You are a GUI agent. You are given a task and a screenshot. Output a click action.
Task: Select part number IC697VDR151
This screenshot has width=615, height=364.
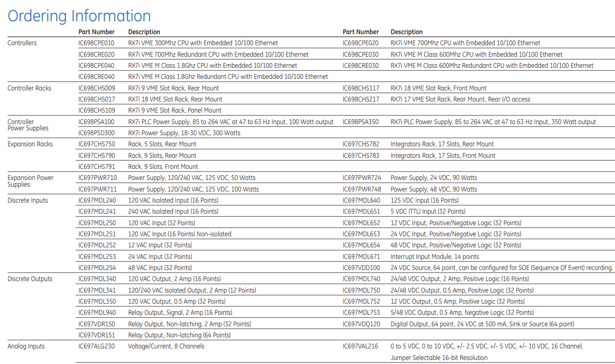point(97,335)
